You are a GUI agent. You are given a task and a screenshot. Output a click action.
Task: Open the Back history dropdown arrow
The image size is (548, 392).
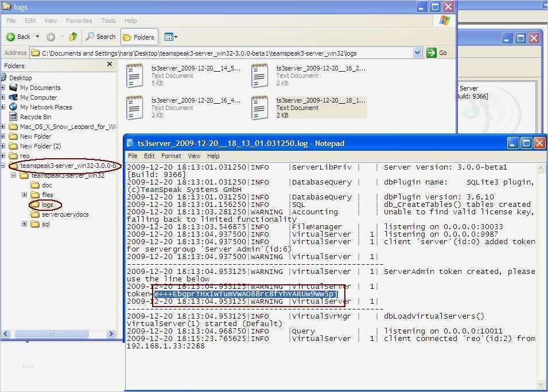[x=37, y=37]
